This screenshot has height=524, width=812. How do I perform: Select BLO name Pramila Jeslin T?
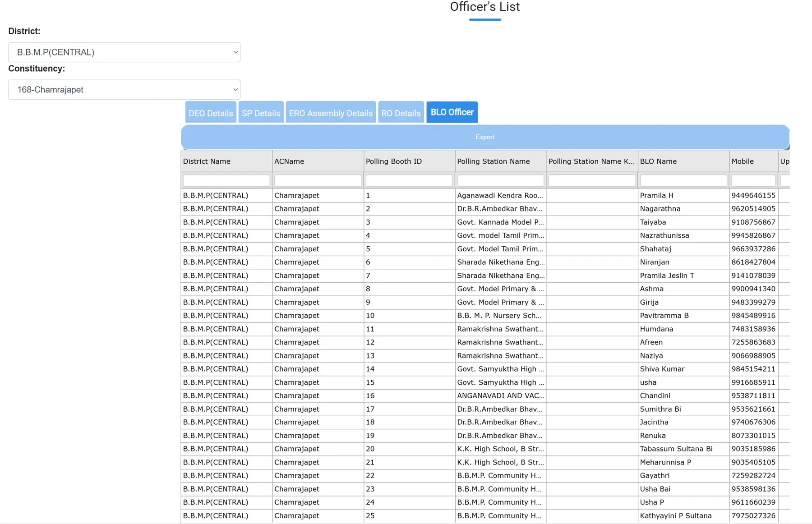(x=667, y=276)
